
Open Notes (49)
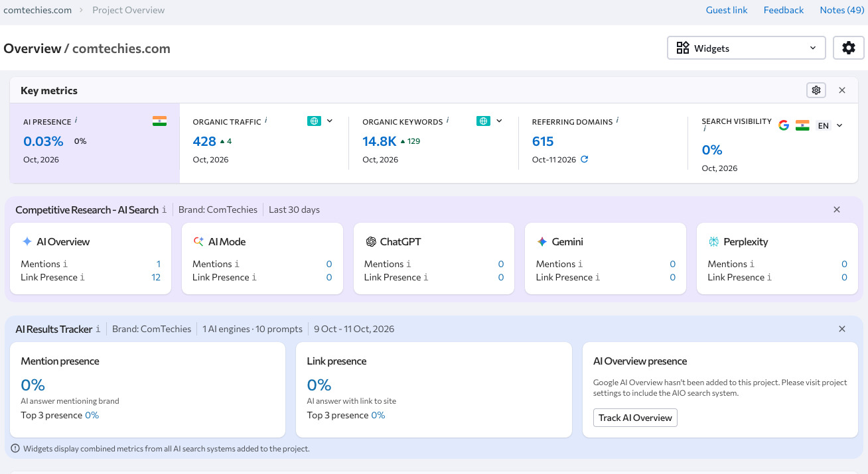pyautogui.click(x=842, y=10)
